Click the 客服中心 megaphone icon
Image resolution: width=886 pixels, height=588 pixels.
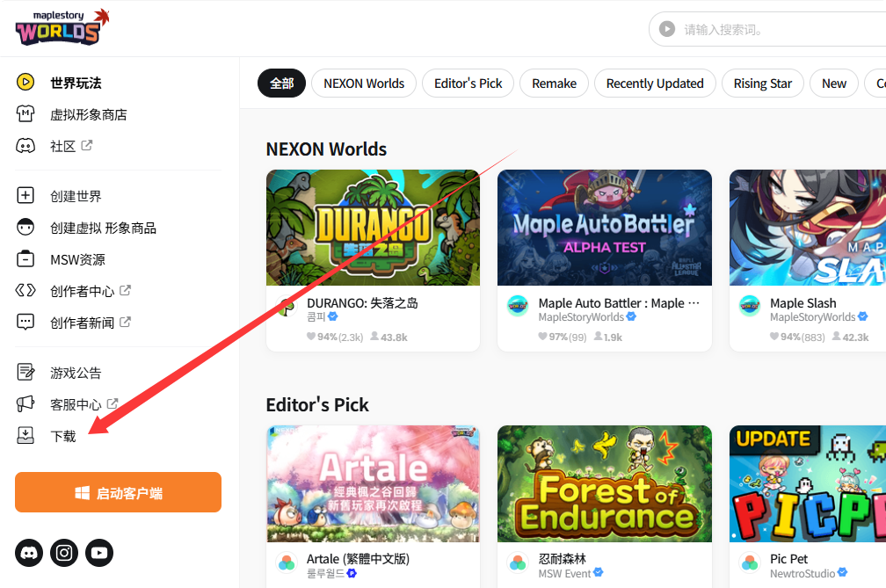(x=25, y=403)
